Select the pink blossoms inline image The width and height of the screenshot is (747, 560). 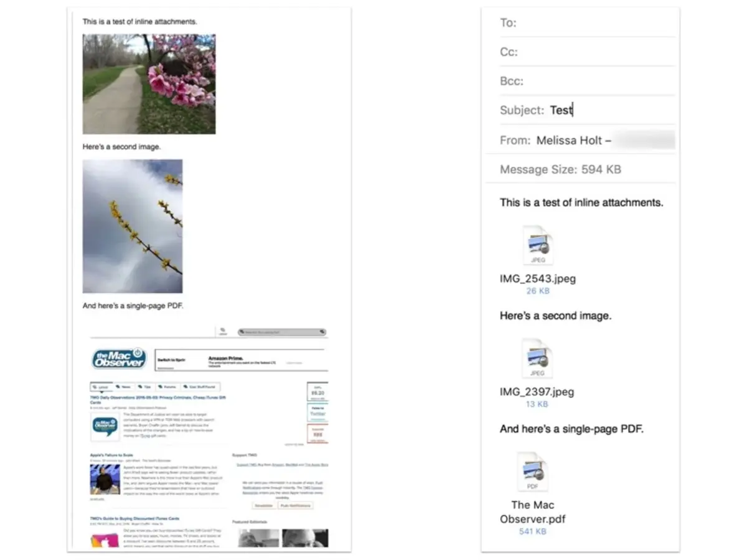pos(149,84)
